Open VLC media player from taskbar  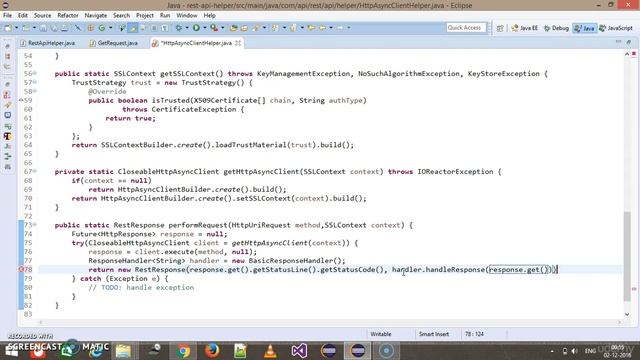point(270,351)
